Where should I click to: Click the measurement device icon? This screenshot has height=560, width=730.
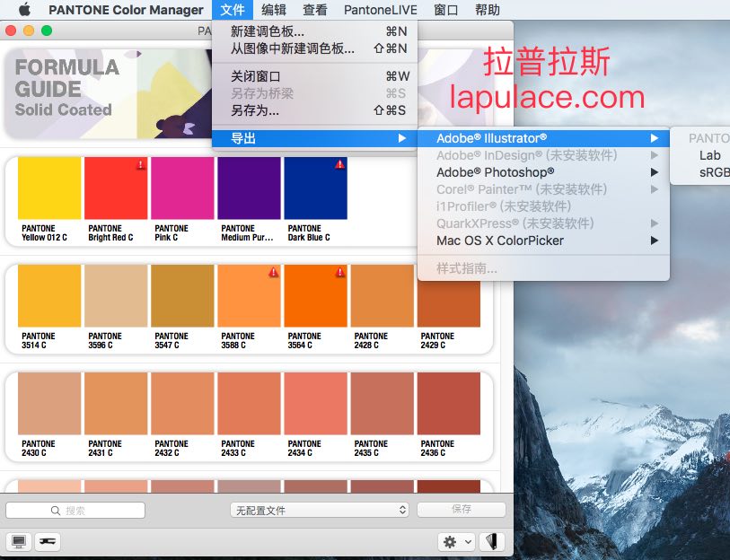click(x=48, y=542)
